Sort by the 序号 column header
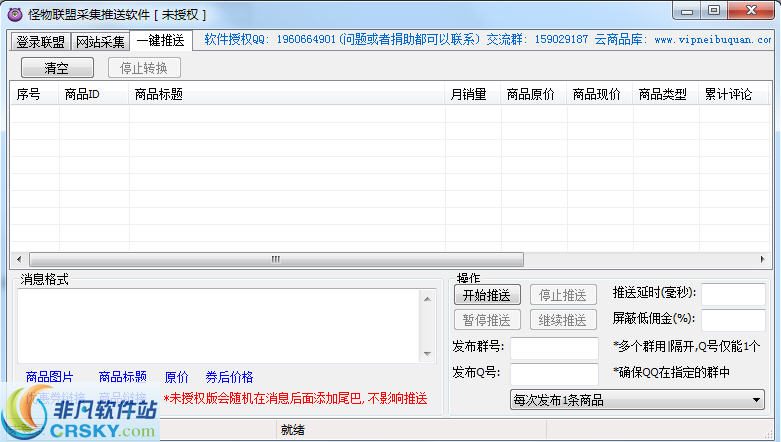Screen dimensions: 781x442 click(x=35, y=94)
